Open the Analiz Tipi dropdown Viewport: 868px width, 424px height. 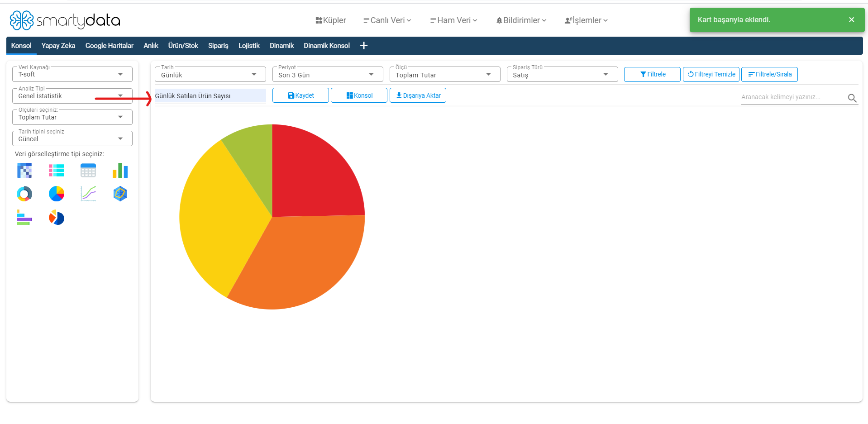pos(72,96)
